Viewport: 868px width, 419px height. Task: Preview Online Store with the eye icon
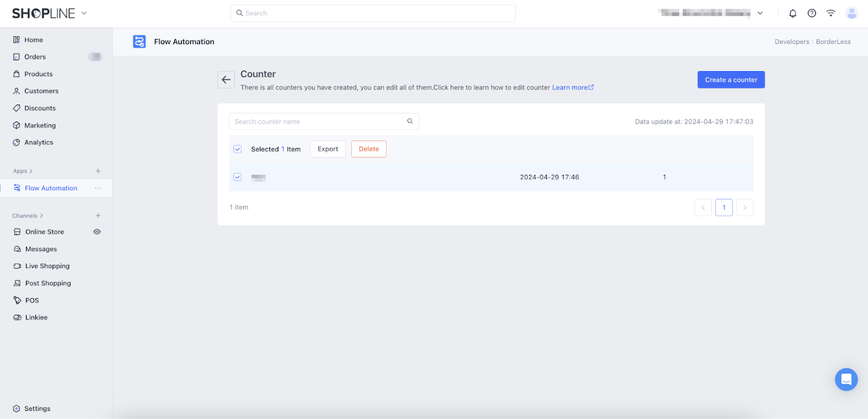coord(97,232)
